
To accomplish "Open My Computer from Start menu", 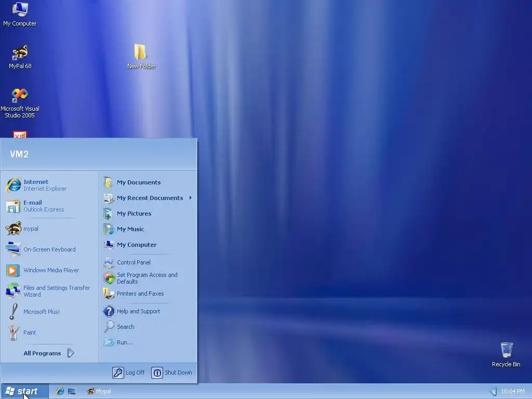I will (148, 245).
